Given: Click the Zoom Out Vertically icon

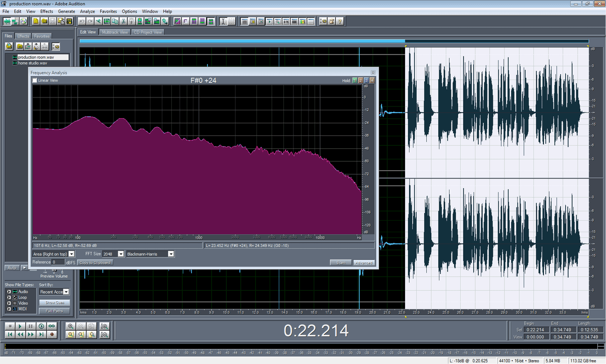Looking at the screenshot, I should tap(105, 334).
